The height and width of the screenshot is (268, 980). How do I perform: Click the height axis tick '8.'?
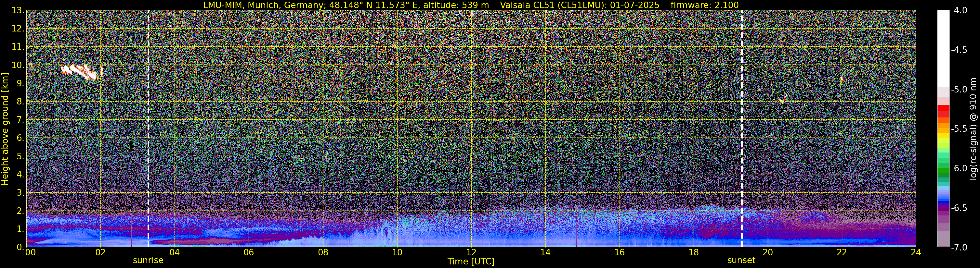coord(20,102)
